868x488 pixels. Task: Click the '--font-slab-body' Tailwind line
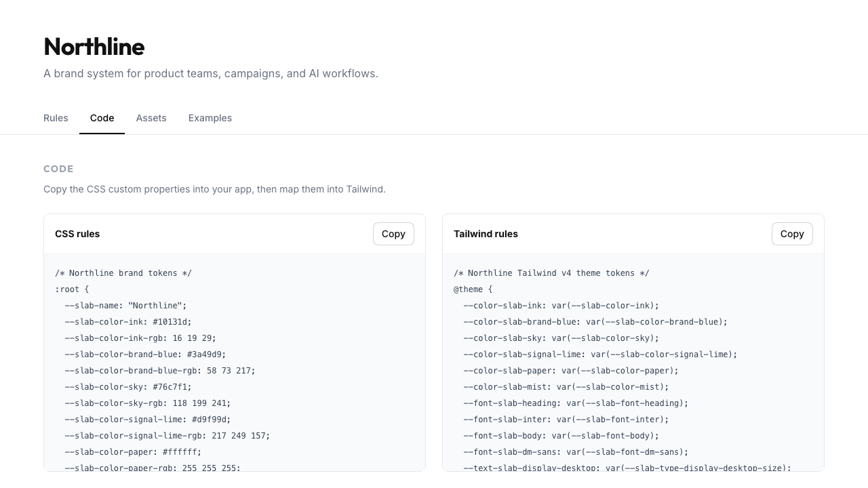[x=561, y=436]
